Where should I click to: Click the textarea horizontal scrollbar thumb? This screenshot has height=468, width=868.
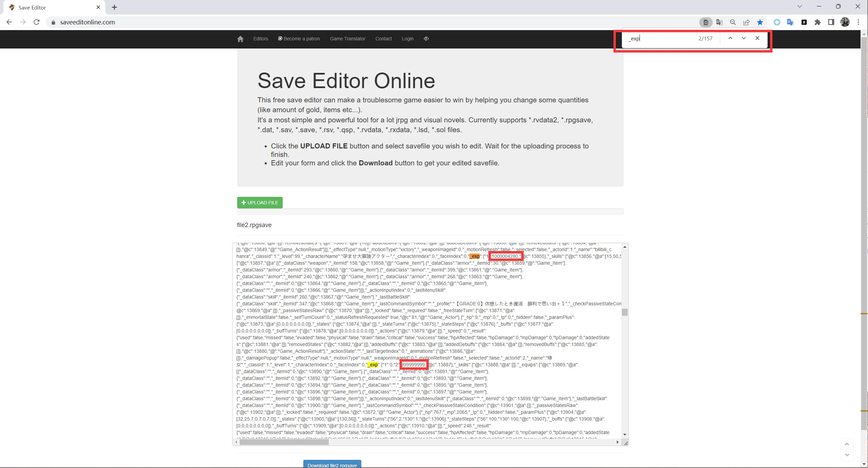(x=284, y=442)
